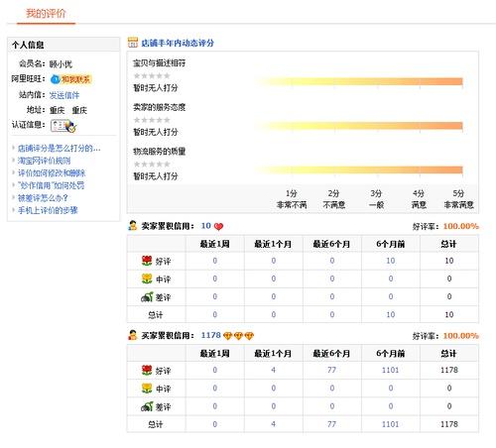Click the score bar for 物流服务的质量

pos(358,169)
